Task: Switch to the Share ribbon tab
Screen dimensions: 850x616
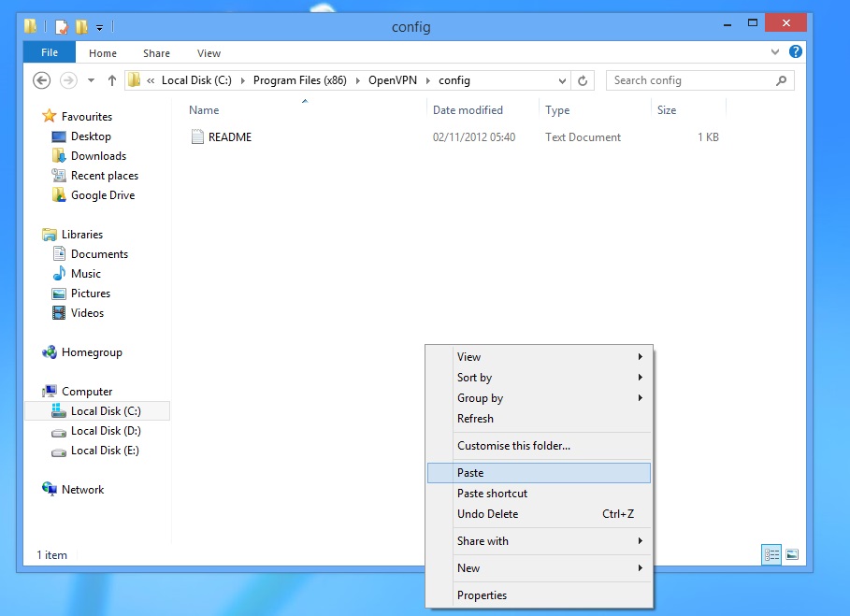Action: click(x=156, y=53)
